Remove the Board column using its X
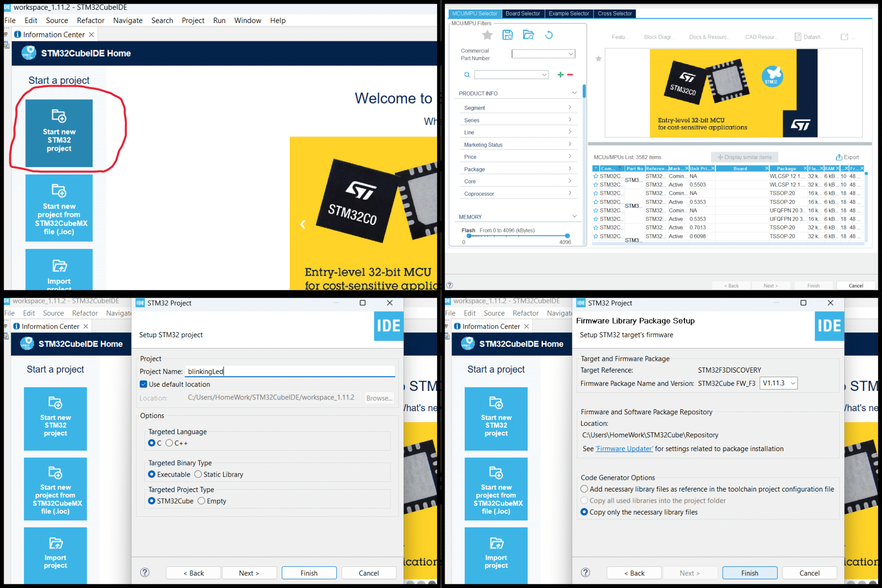 pos(767,168)
